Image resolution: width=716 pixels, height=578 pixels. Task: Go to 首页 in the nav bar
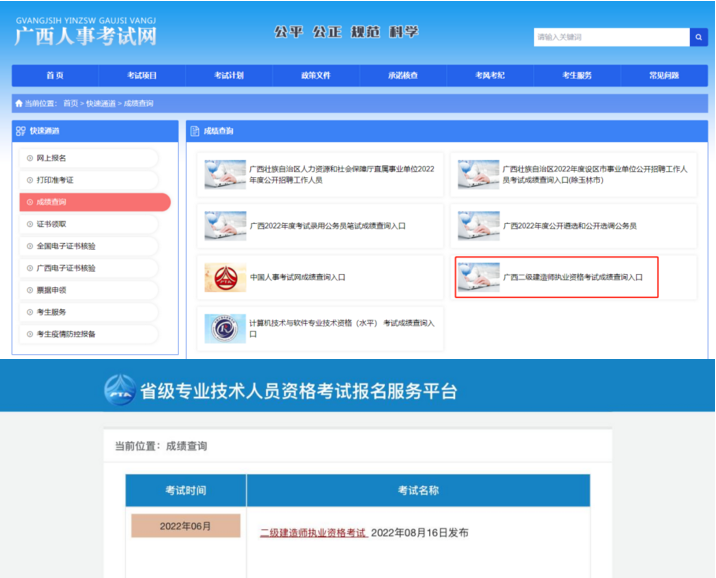(55, 76)
